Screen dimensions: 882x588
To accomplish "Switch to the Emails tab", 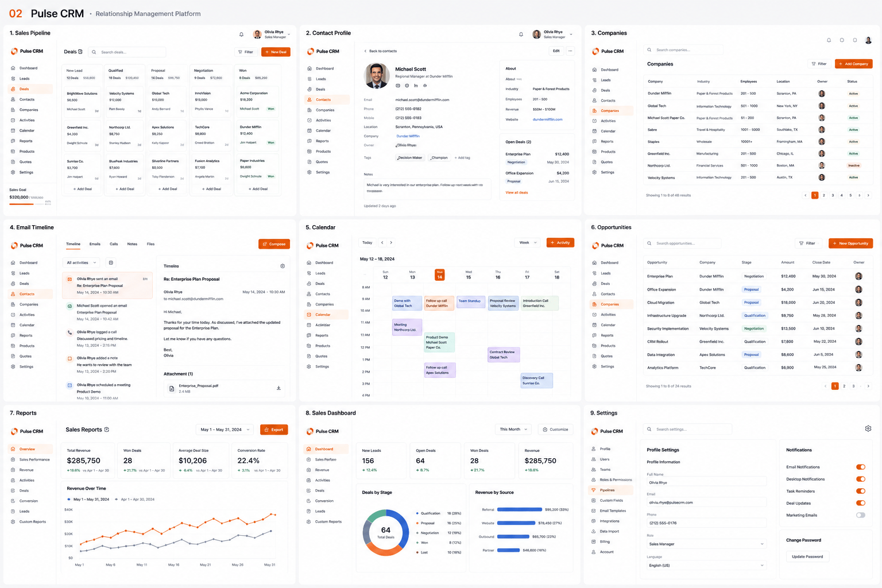I will 95,244.
